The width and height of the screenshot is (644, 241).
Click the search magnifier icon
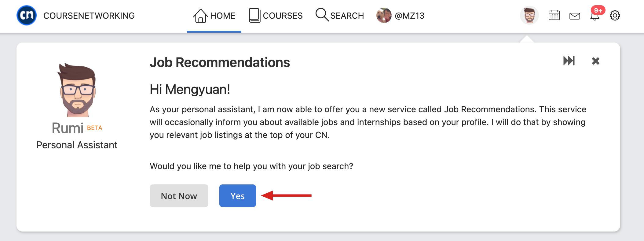pyautogui.click(x=322, y=15)
